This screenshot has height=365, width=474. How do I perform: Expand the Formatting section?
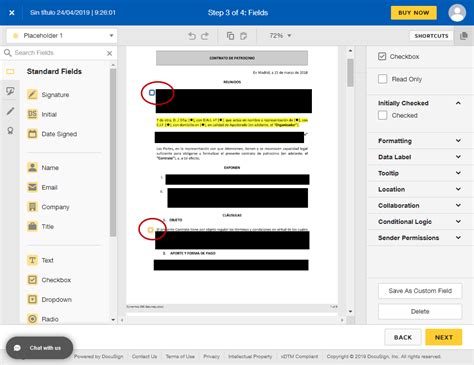(x=420, y=141)
